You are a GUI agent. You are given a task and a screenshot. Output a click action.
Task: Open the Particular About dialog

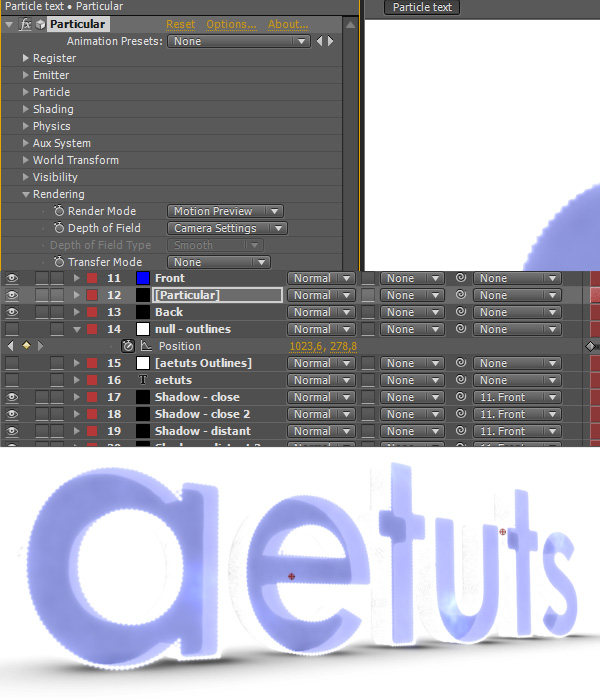point(288,24)
